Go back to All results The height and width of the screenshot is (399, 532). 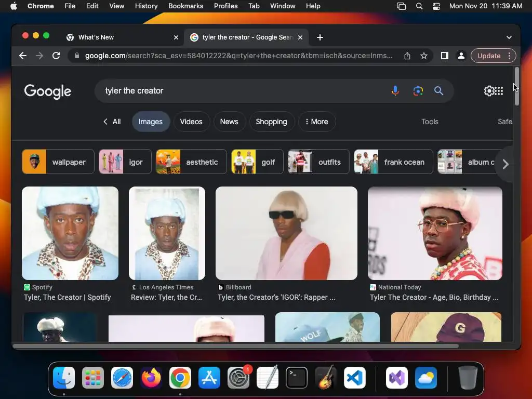pos(112,122)
